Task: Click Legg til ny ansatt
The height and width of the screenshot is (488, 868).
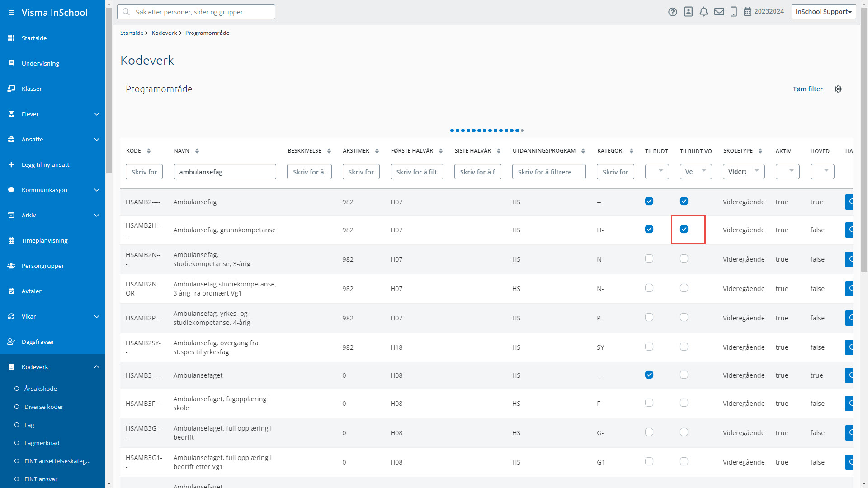Action: point(46,164)
